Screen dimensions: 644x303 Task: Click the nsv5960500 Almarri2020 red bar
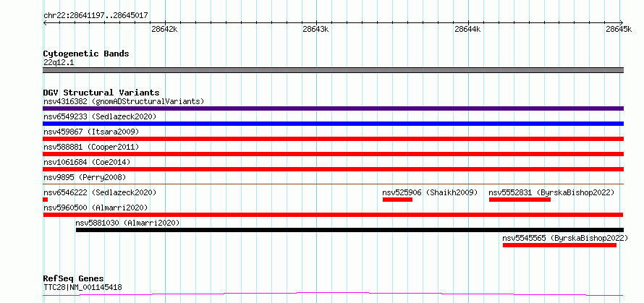click(x=333, y=215)
